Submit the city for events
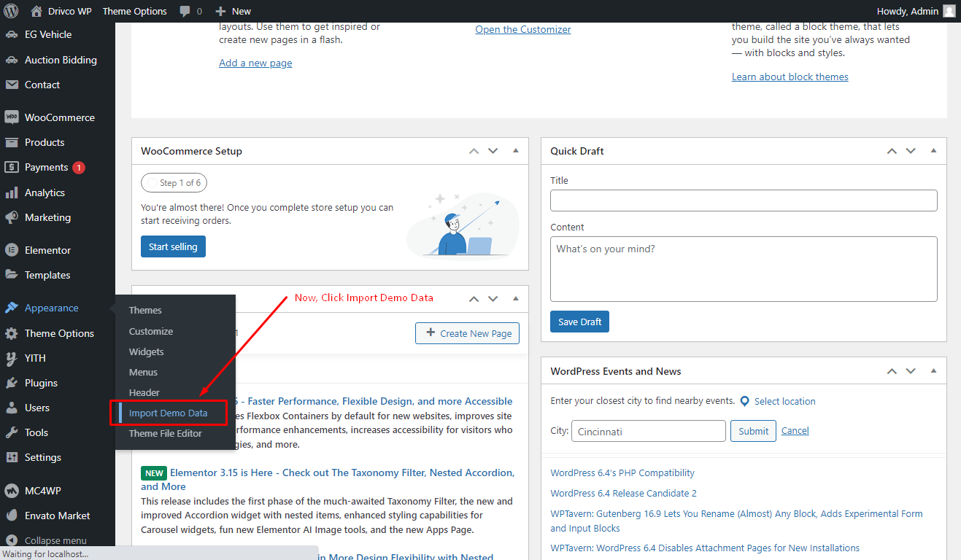This screenshot has height=560, width=961. point(753,431)
